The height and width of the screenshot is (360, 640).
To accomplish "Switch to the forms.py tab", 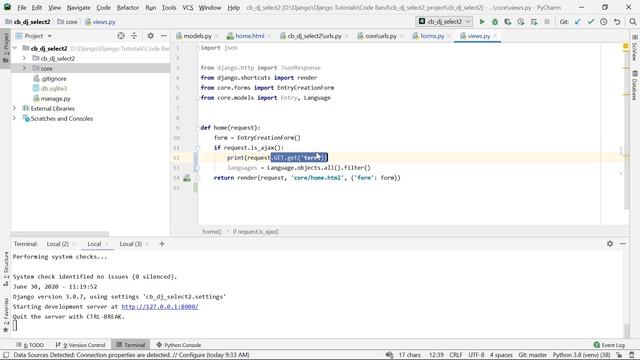I will click(x=432, y=36).
